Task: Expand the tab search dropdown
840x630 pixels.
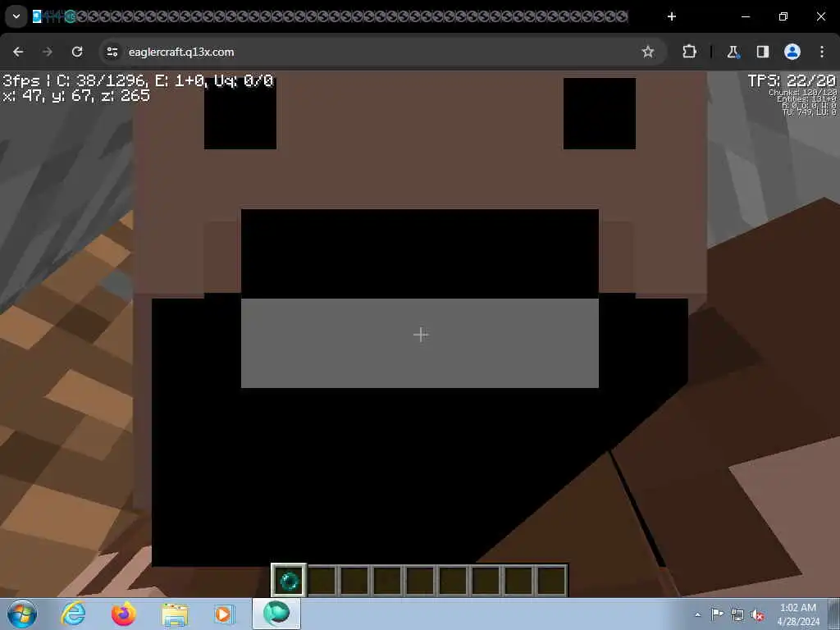Action: click(x=16, y=16)
